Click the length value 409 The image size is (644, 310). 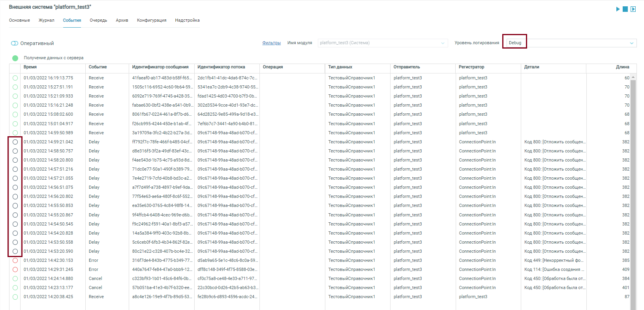[626, 270]
